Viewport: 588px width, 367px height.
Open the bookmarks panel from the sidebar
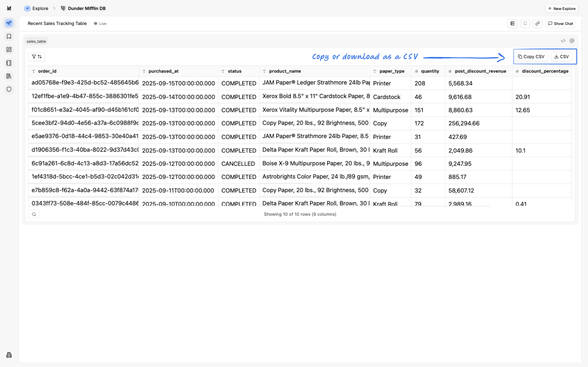9,36
